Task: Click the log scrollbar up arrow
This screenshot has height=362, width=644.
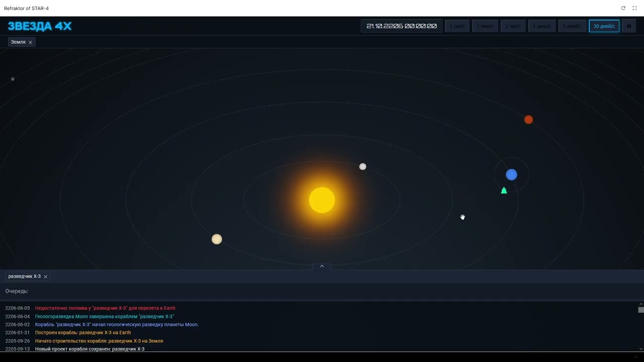Action: pyautogui.click(x=641, y=304)
